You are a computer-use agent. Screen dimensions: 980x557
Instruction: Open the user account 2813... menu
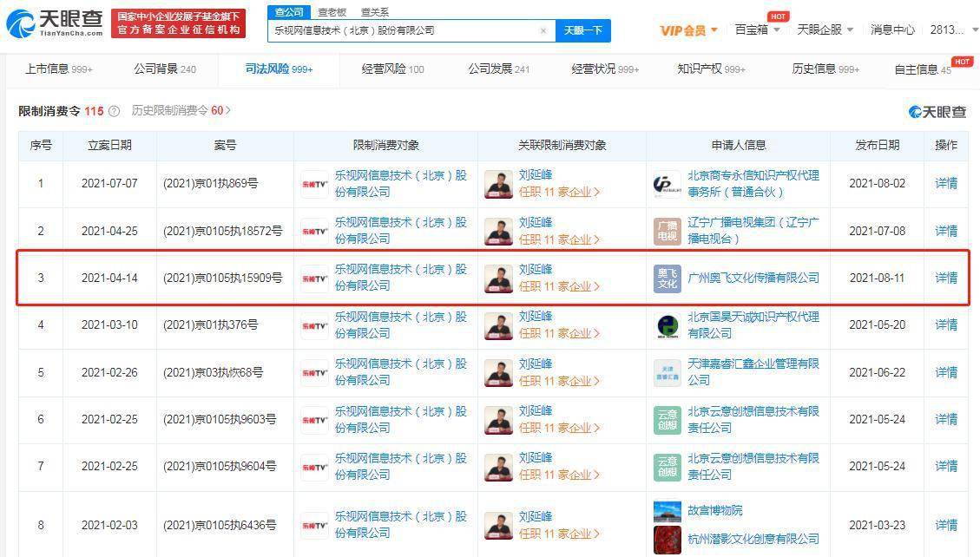tap(953, 30)
